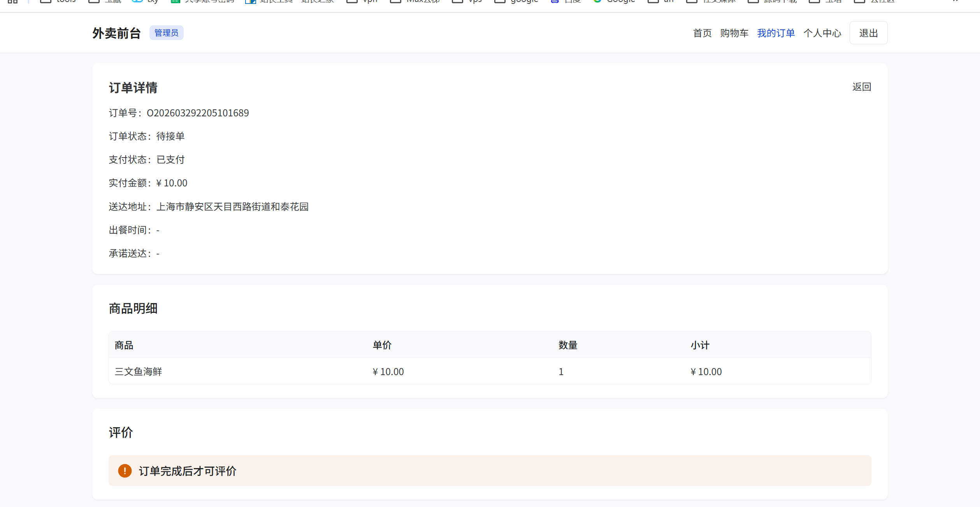Go to 首页 in the navigation

(702, 33)
